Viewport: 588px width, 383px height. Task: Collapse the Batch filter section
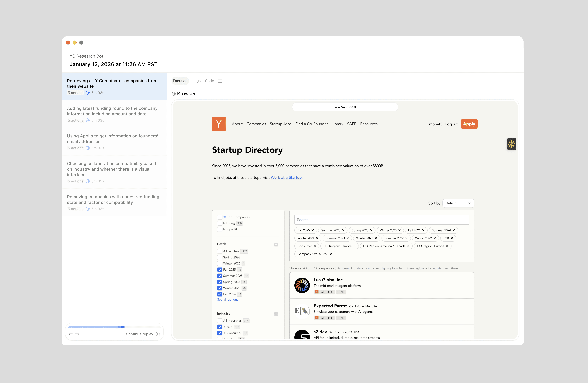[x=276, y=245]
